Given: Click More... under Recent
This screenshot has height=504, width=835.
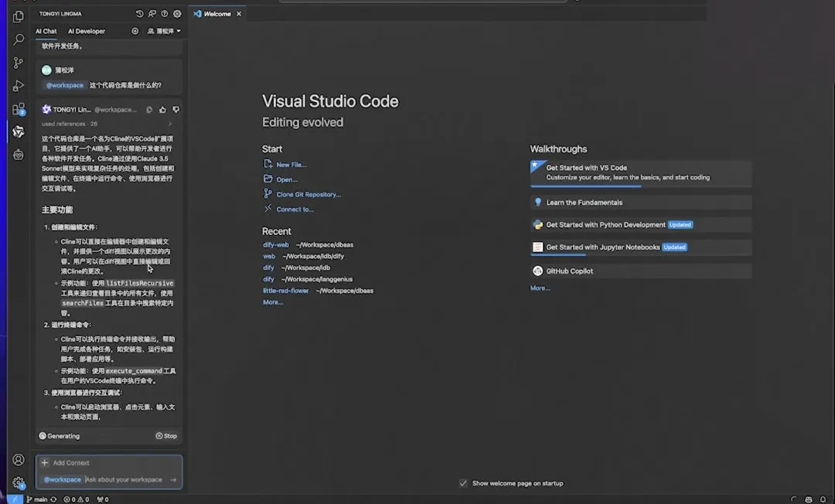Looking at the screenshot, I should (273, 302).
